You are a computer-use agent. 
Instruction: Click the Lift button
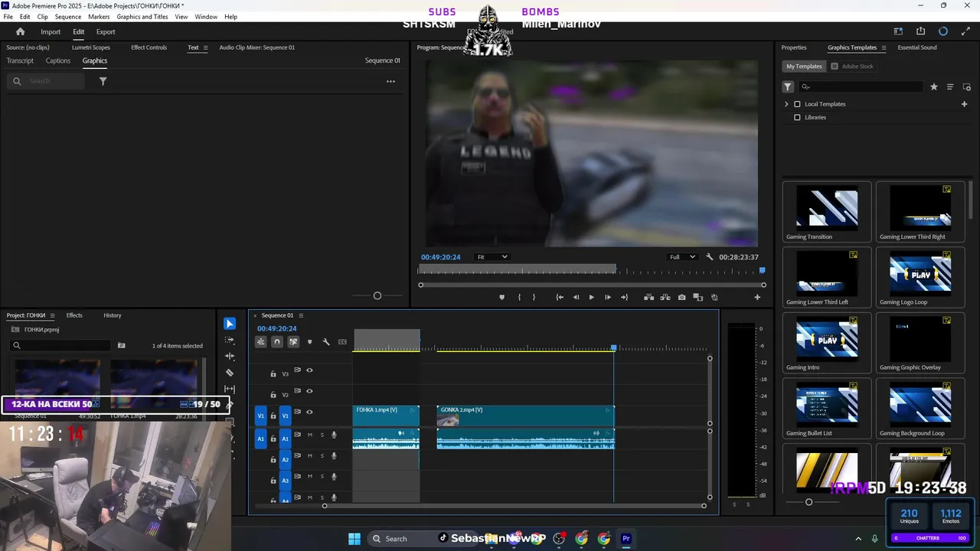click(648, 297)
